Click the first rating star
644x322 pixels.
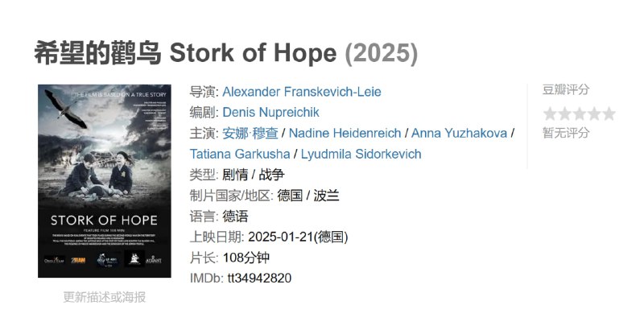tap(550, 114)
